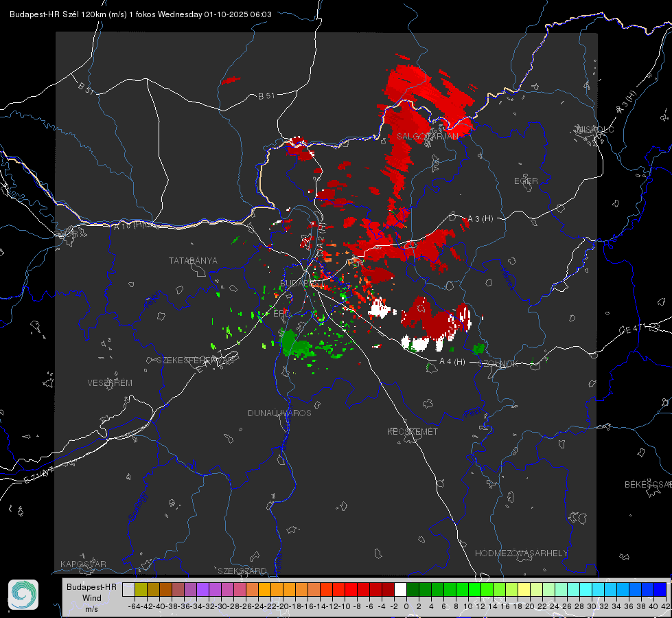Click the 'Heves' county label

(507, 279)
